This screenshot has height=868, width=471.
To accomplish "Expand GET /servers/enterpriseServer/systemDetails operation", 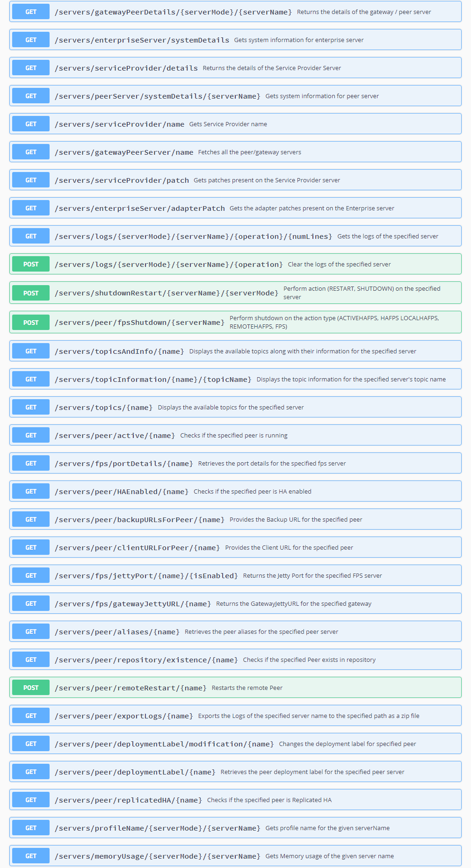I will point(142,40).
